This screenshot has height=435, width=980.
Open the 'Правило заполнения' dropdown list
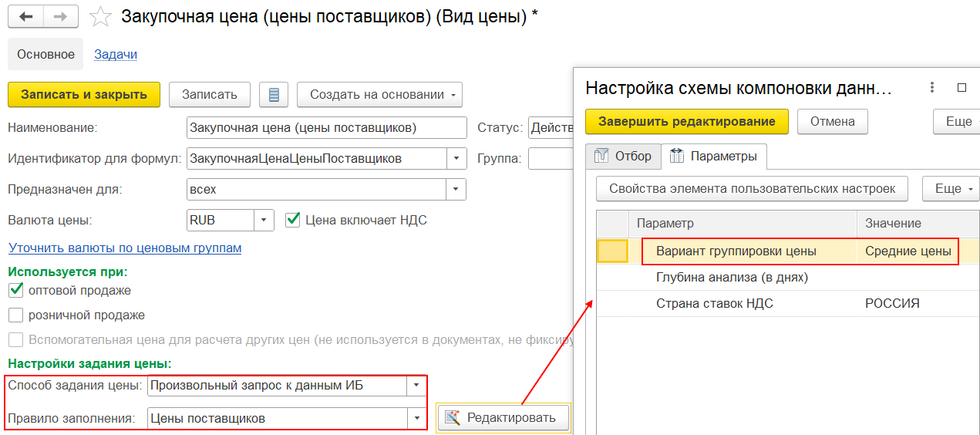click(x=417, y=418)
